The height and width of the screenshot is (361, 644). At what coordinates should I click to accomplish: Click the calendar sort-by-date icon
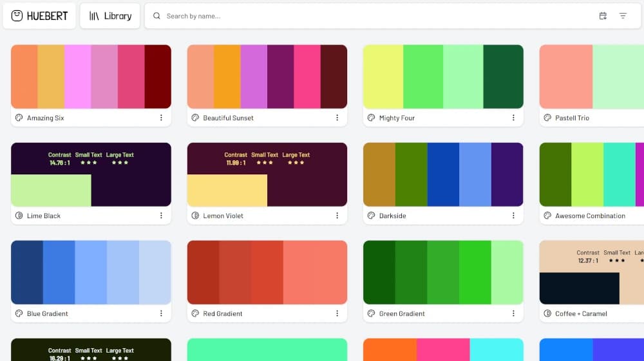[x=603, y=16]
